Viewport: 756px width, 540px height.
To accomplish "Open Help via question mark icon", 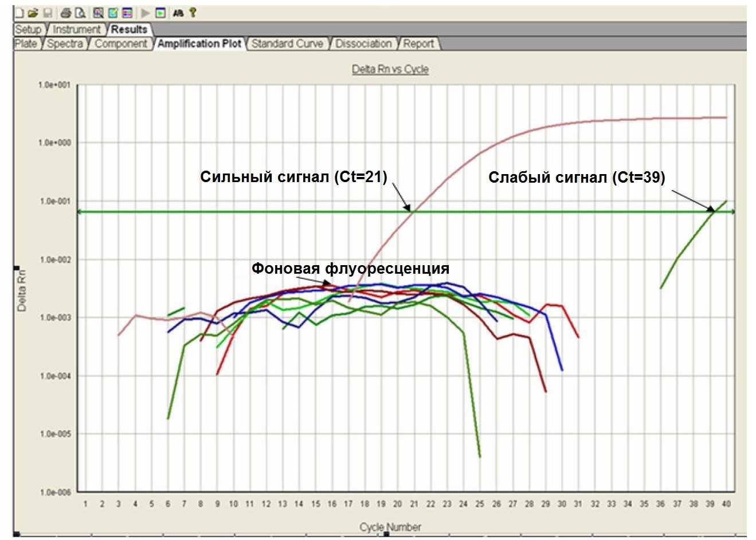I will 193,13.
